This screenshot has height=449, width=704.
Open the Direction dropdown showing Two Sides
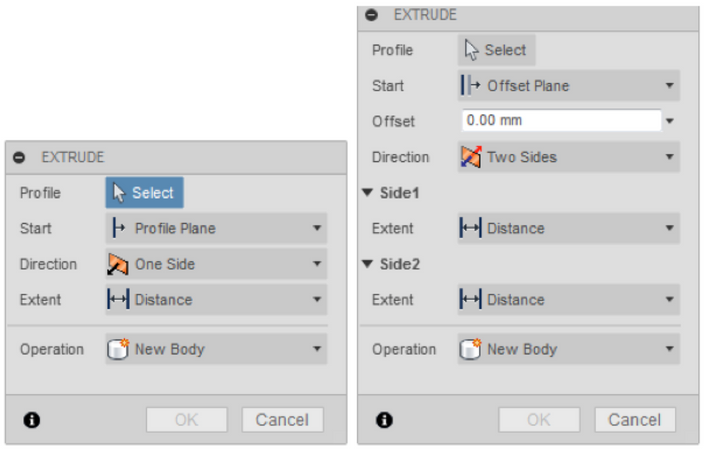(568, 157)
